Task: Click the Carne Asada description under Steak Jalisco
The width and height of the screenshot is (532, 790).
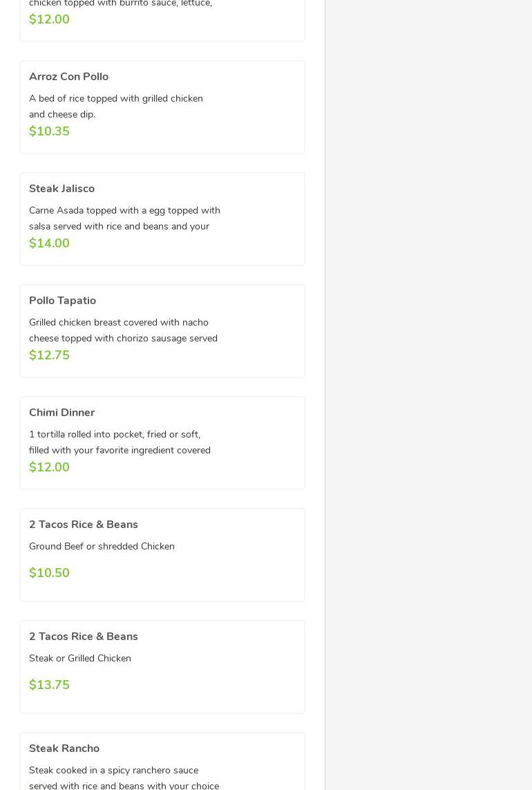Action: (124, 218)
